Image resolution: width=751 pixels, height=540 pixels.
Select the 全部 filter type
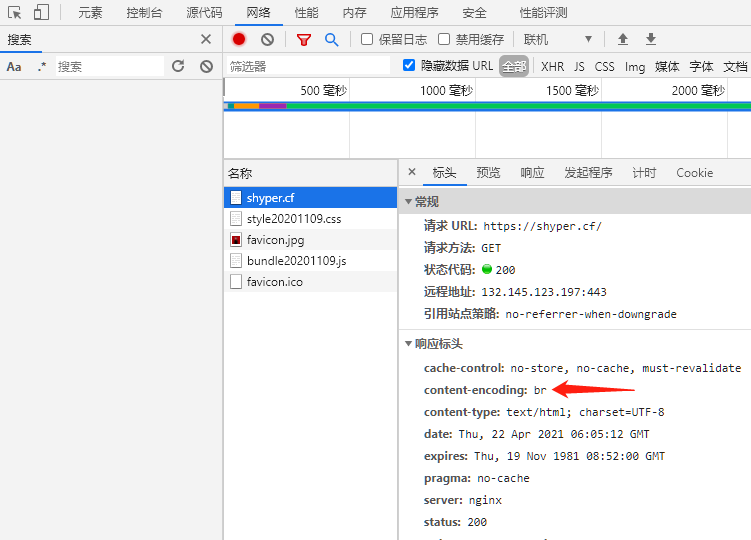(x=514, y=66)
